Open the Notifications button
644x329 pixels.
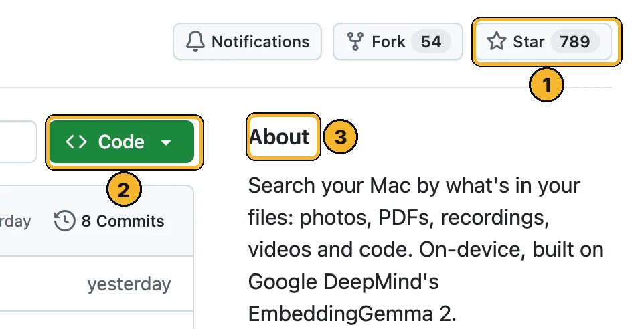pyautogui.click(x=247, y=41)
